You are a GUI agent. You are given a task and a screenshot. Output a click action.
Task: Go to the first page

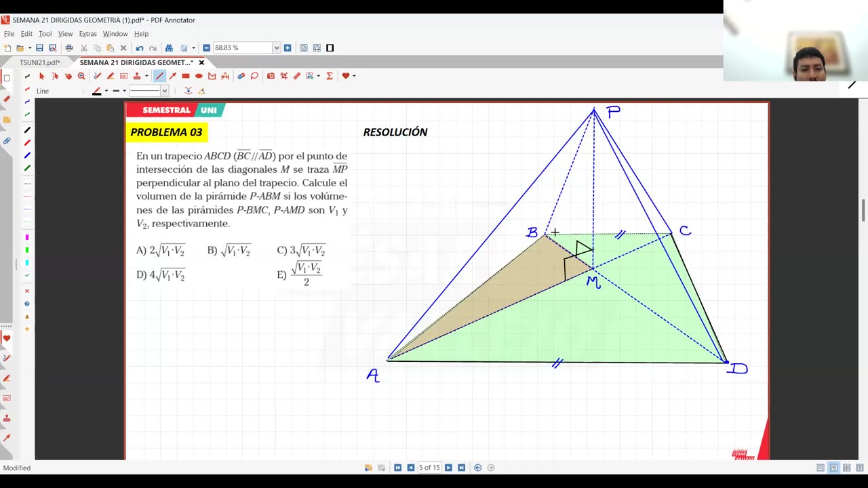pos(398,468)
